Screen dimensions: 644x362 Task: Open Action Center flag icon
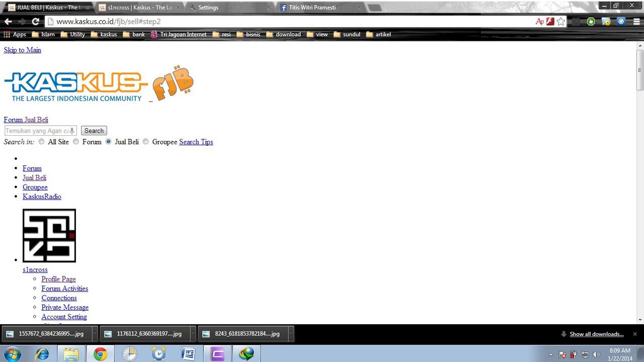click(x=562, y=354)
